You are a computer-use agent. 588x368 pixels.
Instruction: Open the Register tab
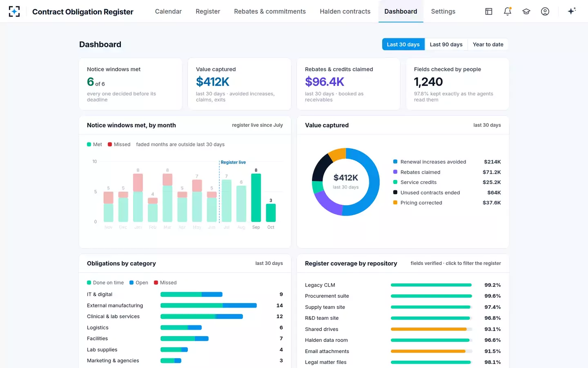tap(208, 11)
